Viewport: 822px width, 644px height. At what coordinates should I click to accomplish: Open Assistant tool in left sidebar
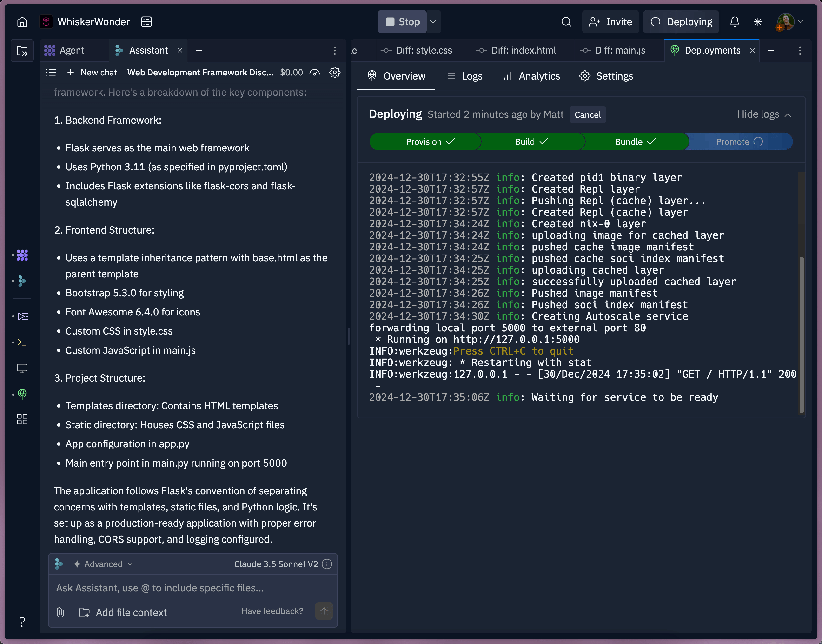coord(22,281)
